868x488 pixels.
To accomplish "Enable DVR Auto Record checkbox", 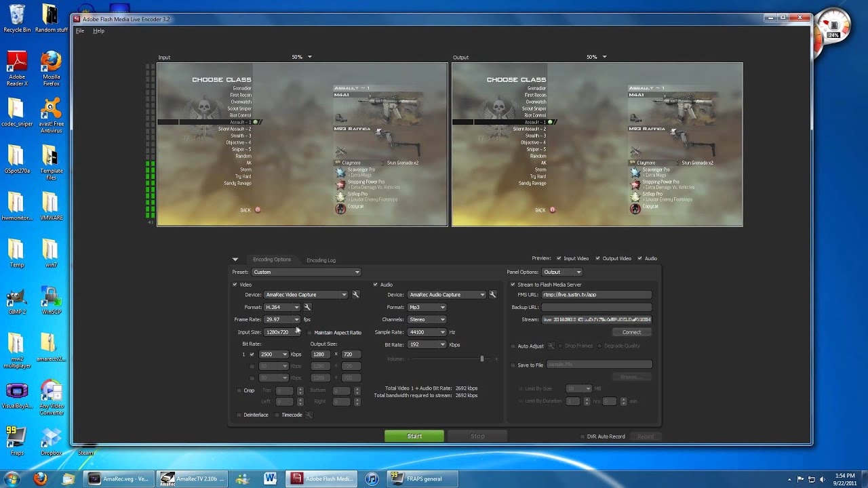I will coord(582,436).
